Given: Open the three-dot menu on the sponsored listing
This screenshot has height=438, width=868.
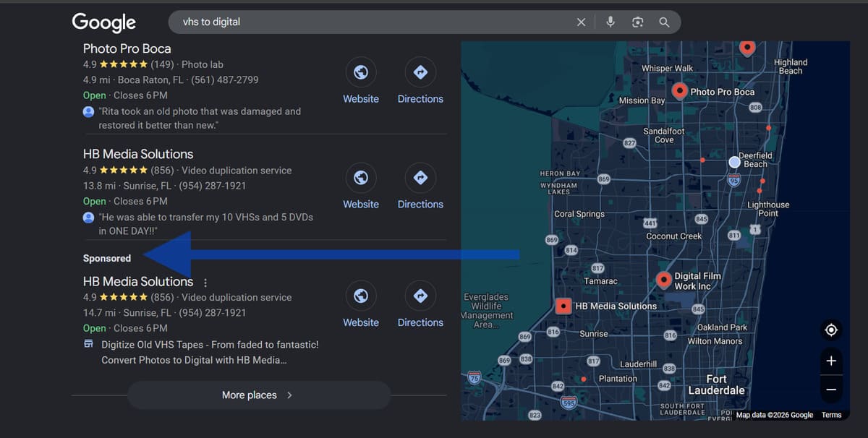Looking at the screenshot, I should pyautogui.click(x=205, y=282).
